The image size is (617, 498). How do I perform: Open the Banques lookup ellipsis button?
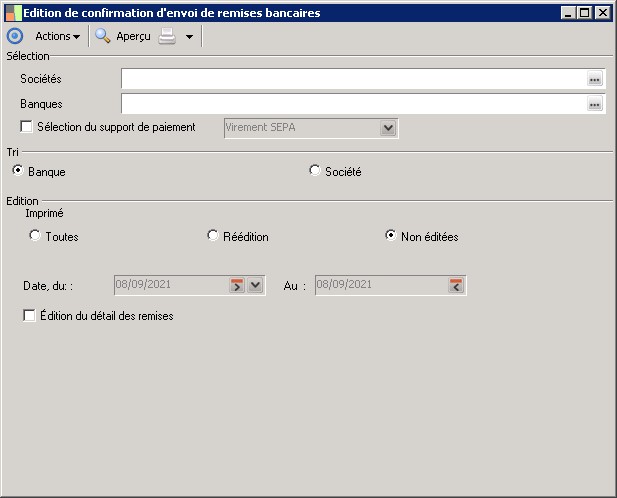pyautogui.click(x=594, y=104)
